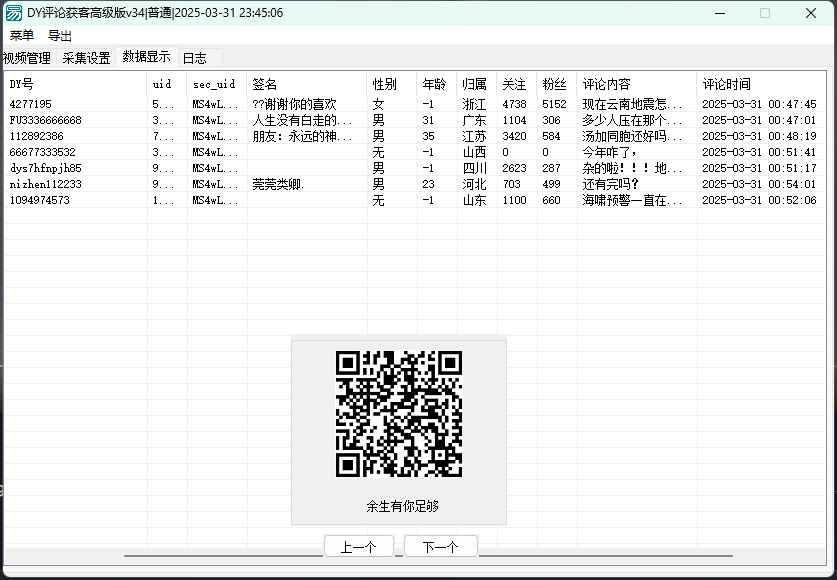The height and width of the screenshot is (580, 837).
Task: Close the DY评论获客 window
Action: point(811,13)
